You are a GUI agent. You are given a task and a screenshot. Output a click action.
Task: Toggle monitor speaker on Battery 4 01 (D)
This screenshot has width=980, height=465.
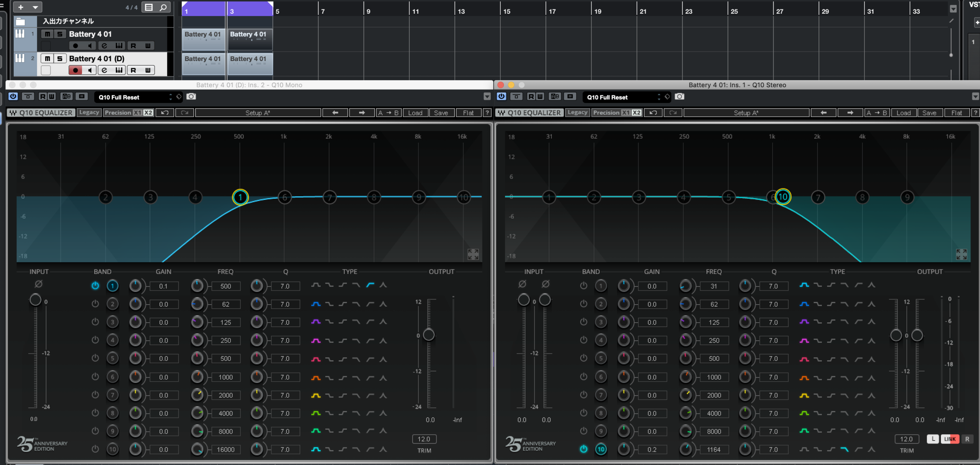point(90,70)
